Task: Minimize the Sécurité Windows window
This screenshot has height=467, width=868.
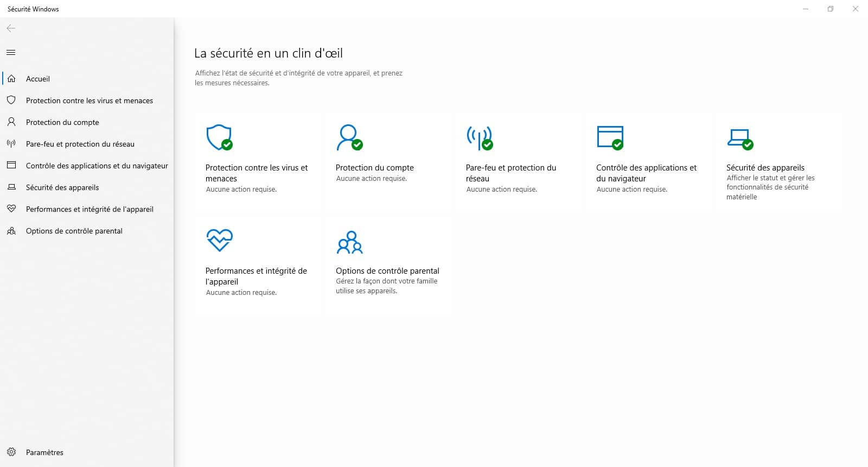Action: tap(806, 9)
